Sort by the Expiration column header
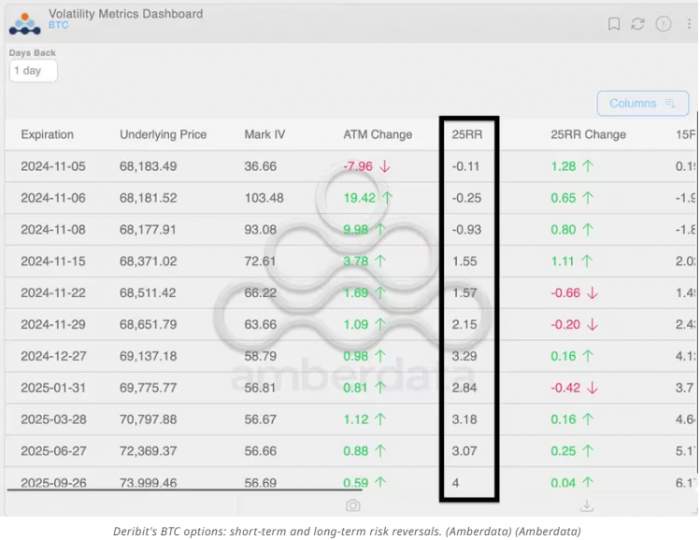The image size is (700, 540). click(x=47, y=135)
